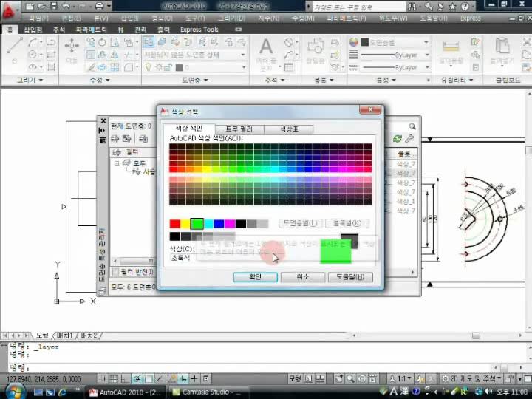Screen dimensions: 532x399
Task: Click the Undo arrow in quick access toolbar
Action: pyautogui.click(x=66, y=6)
